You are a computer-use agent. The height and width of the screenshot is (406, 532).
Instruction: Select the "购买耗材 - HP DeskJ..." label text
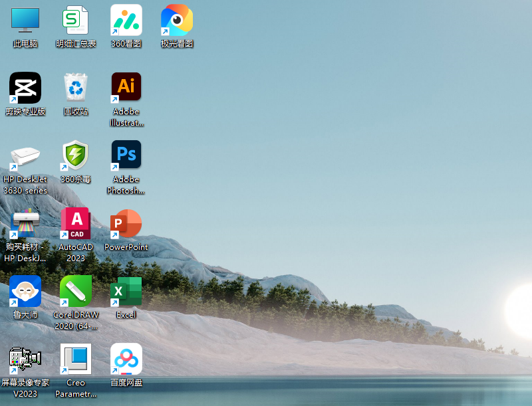coord(25,253)
